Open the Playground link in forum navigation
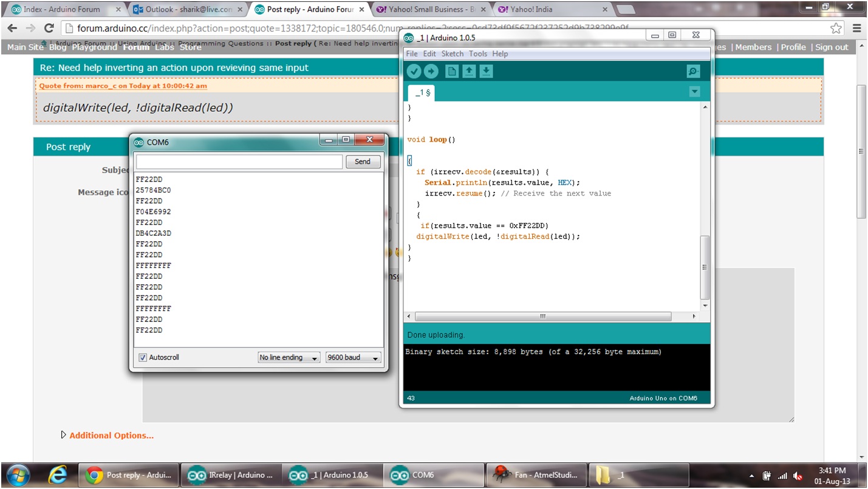Viewport: 868px width, 489px height. (x=95, y=47)
